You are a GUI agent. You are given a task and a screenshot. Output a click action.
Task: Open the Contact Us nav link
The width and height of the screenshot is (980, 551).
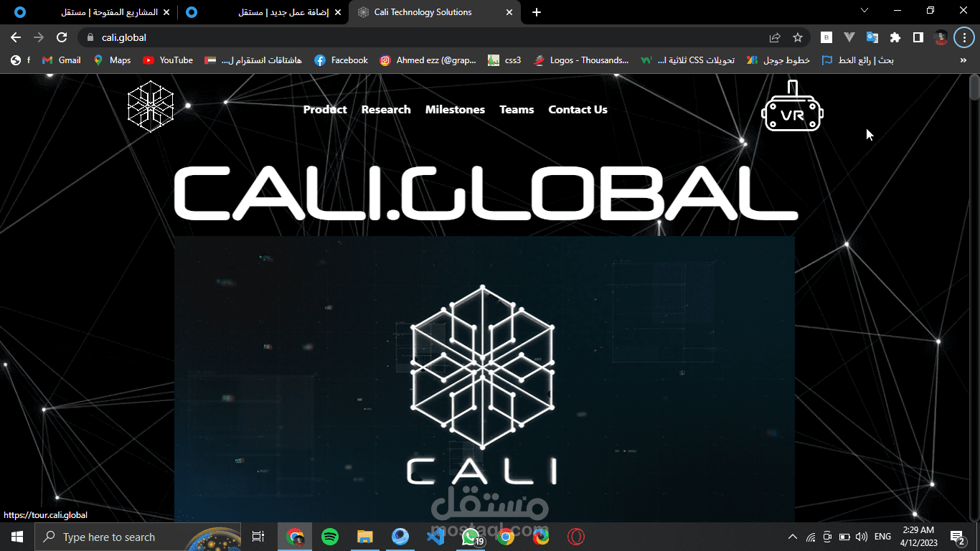click(578, 110)
